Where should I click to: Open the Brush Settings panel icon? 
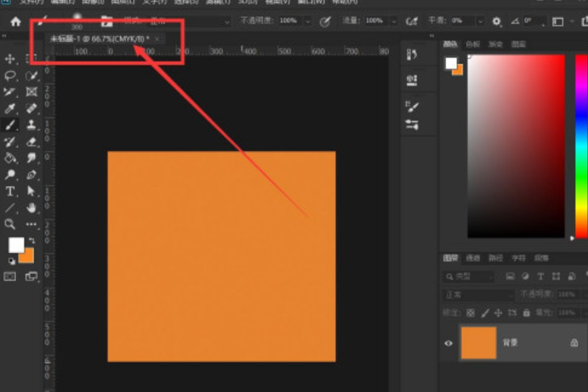tap(412, 124)
